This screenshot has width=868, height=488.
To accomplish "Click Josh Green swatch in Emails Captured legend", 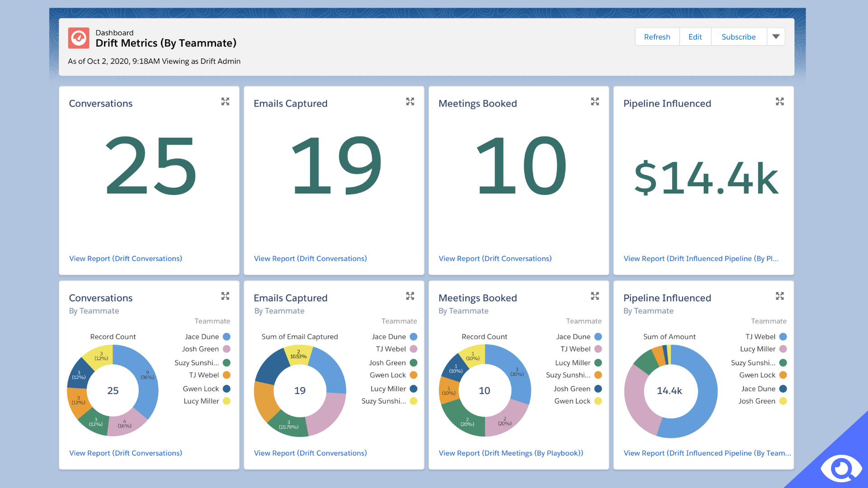I will pos(413,363).
